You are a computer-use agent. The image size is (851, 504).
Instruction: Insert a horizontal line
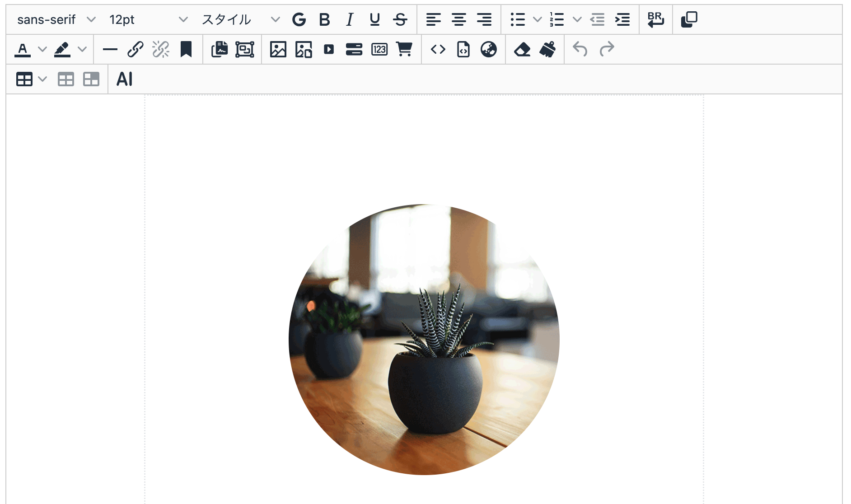click(x=110, y=49)
